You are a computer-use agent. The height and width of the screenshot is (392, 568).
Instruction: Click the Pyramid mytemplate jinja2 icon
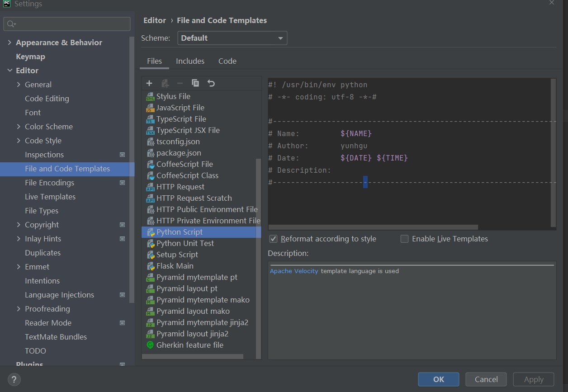click(151, 323)
